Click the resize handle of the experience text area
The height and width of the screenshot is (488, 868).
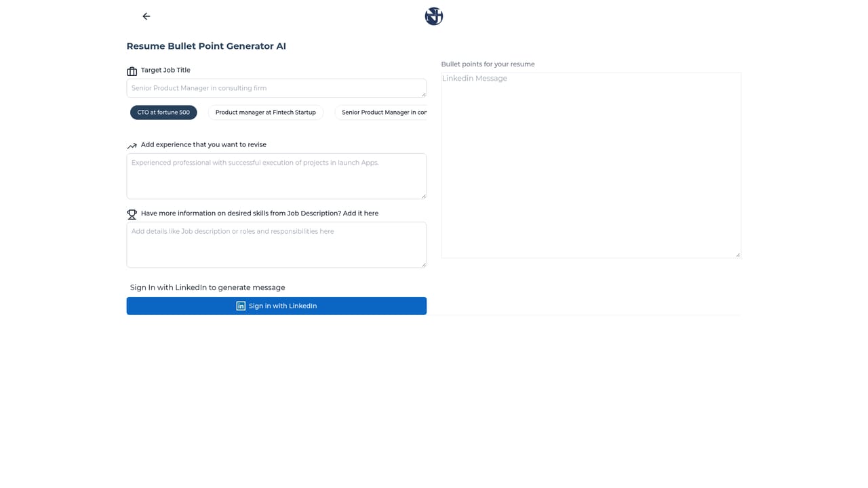pos(423,196)
